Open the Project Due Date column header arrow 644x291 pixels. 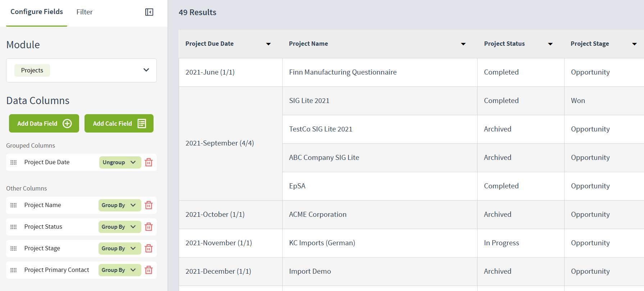pyautogui.click(x=268, y=44)
